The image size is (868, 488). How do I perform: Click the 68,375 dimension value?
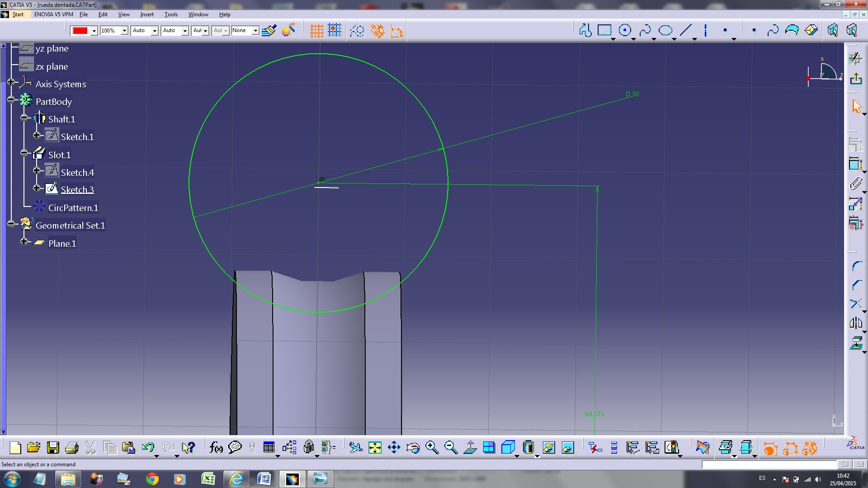click(594, 414)
